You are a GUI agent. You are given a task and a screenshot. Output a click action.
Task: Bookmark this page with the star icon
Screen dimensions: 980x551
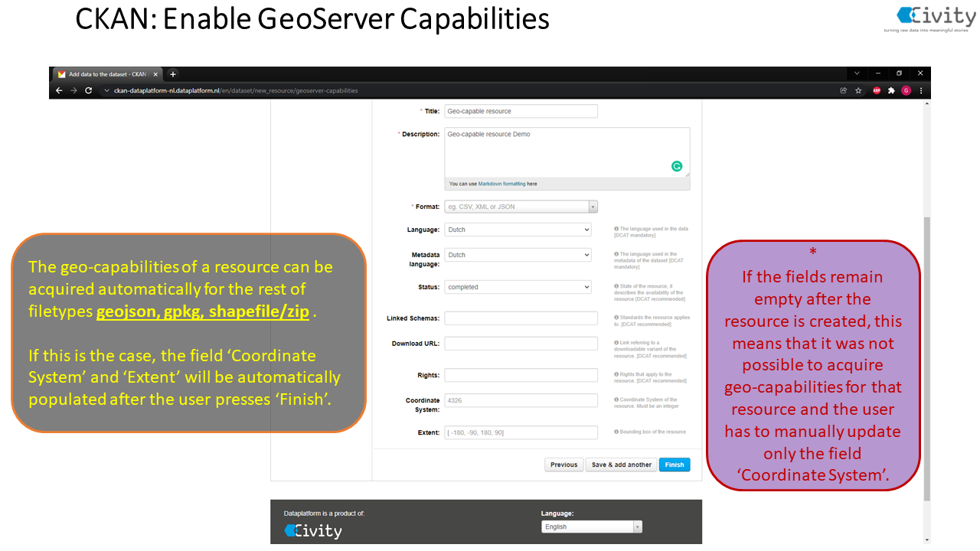(858, 90)
